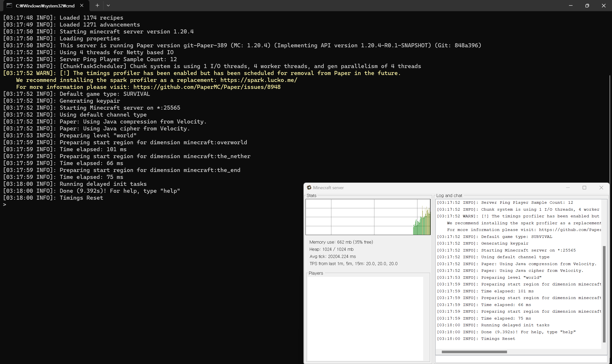Click the Log and chat vertical scrollbar thumb
Screen dimensions: 612x364
(604, 294)
